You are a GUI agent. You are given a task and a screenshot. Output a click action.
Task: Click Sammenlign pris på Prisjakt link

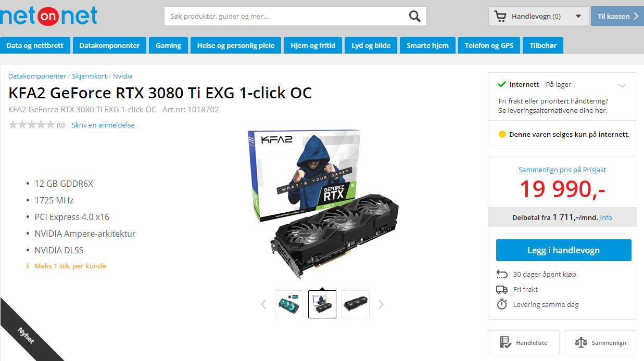click(562, 170)
